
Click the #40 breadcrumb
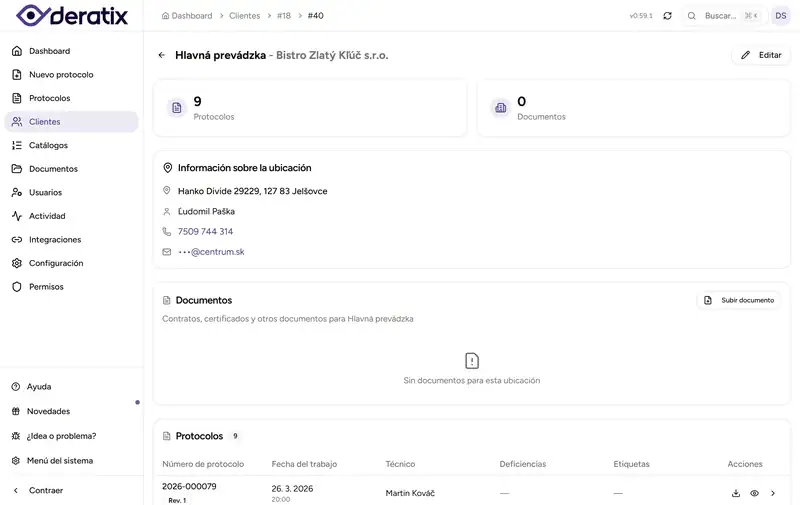point(315,16)
